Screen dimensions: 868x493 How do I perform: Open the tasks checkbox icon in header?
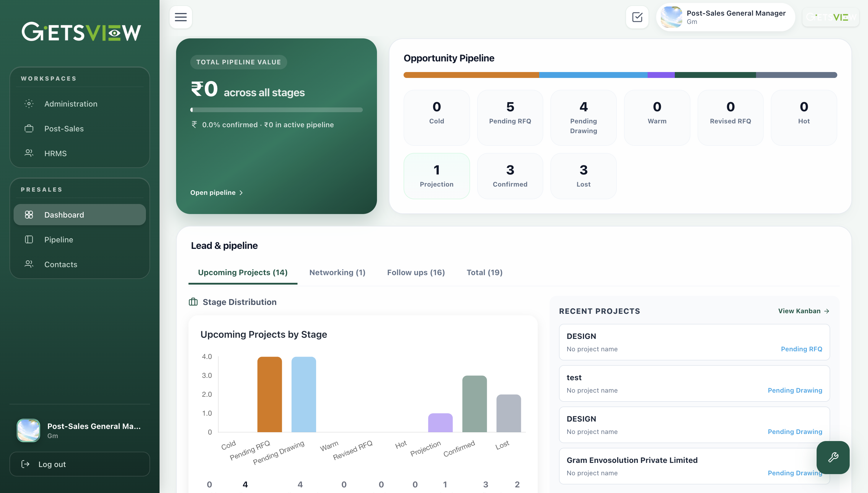pyautogui.click(x=637, y=17)
